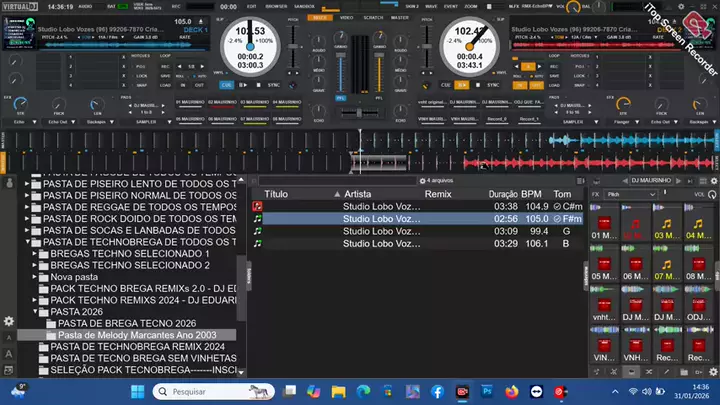Select the PASTA DE BREGA TECNO 2026 folder

click(126, 323)
